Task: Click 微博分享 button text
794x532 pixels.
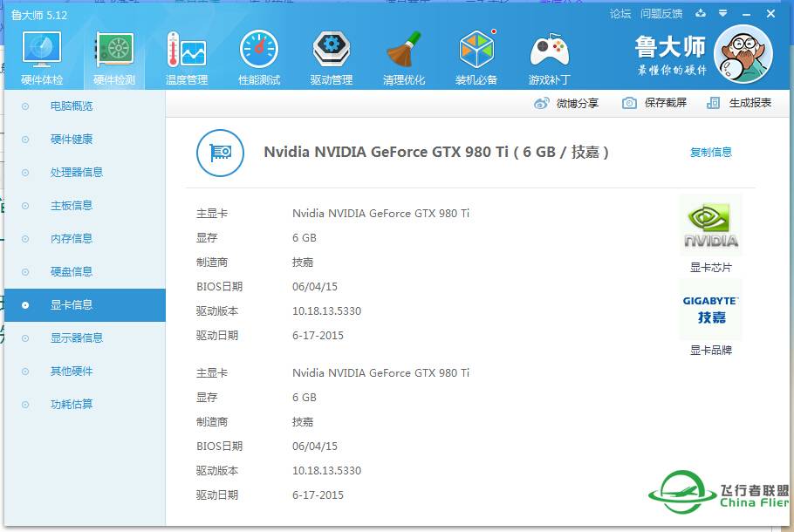Action: pyautogui.click(x=578, y=103)
